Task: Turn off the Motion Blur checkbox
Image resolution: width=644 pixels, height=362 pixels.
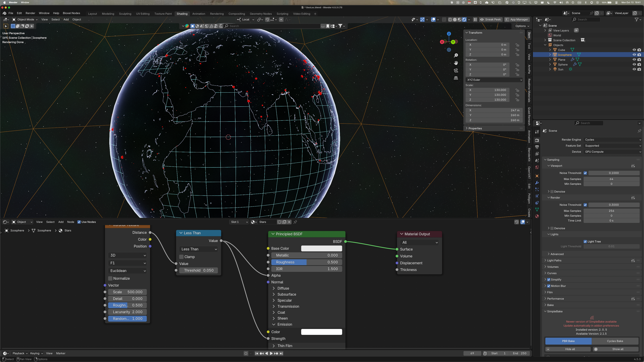Action: 549,286
